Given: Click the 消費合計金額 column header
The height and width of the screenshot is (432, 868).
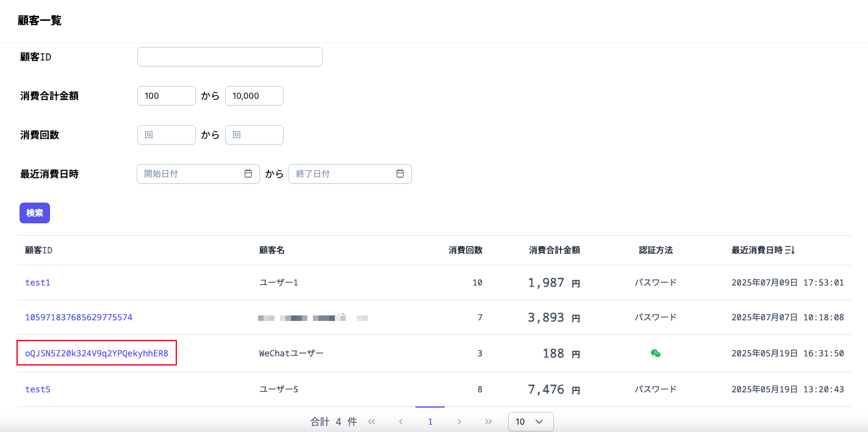Looking at the screenshot, I should tap(554, 250).
